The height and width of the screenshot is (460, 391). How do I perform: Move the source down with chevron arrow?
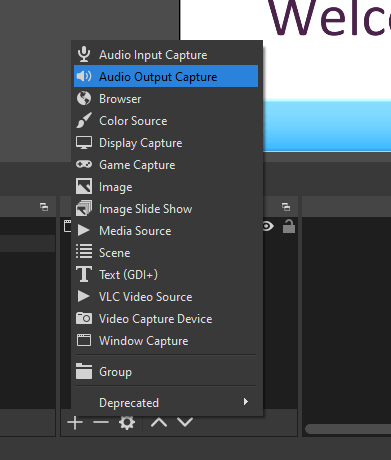[185, 423]
